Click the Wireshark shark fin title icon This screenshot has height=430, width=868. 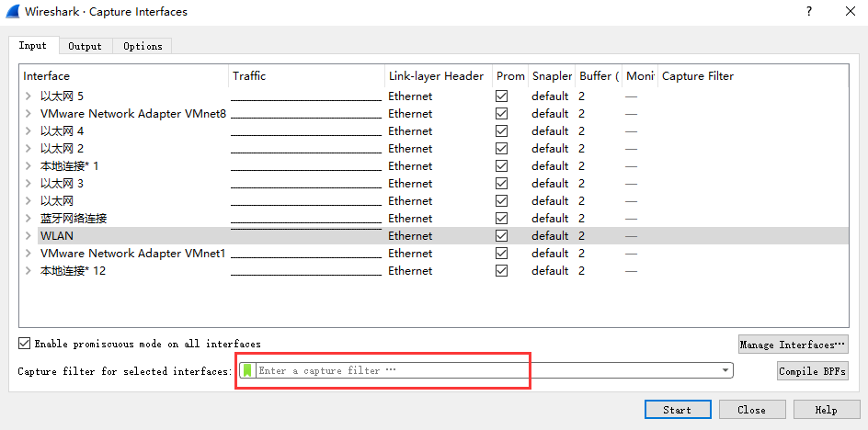point(12,11)
